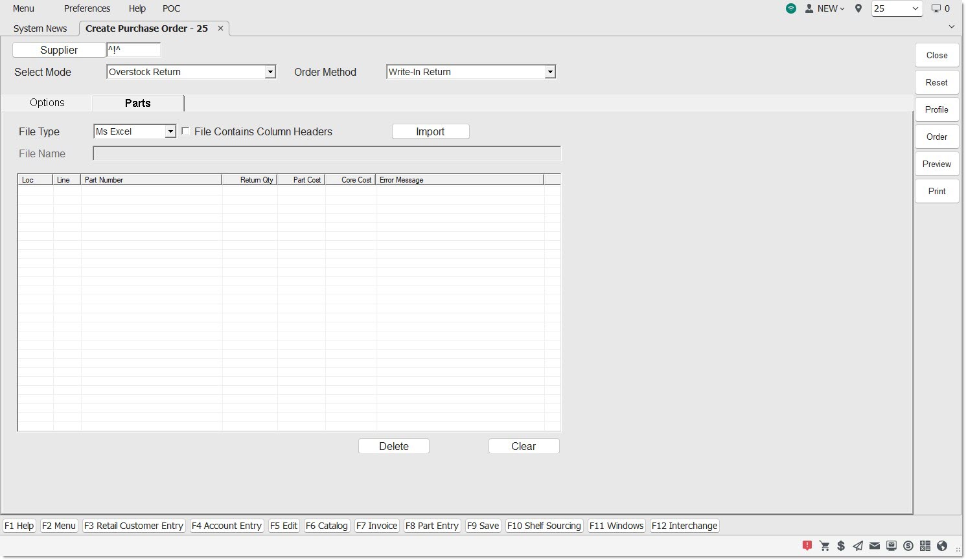Click the Supplier code input field
Viewport: 966px width, 560px height.
click(133, 50)
